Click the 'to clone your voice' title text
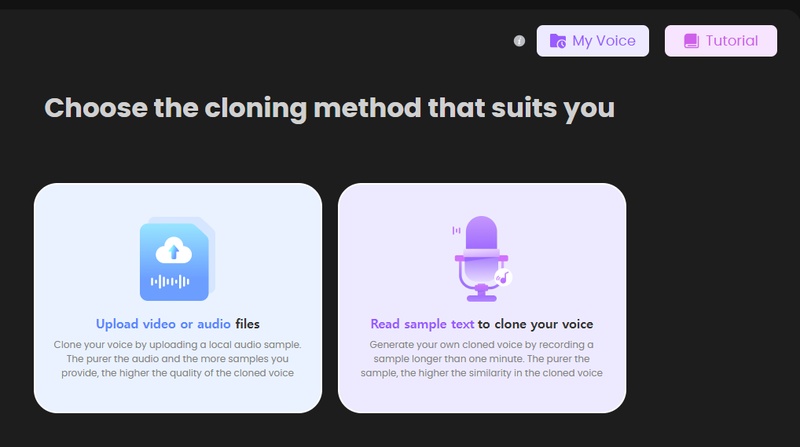The height and width of the screenshot is (447, 800). 535,324
